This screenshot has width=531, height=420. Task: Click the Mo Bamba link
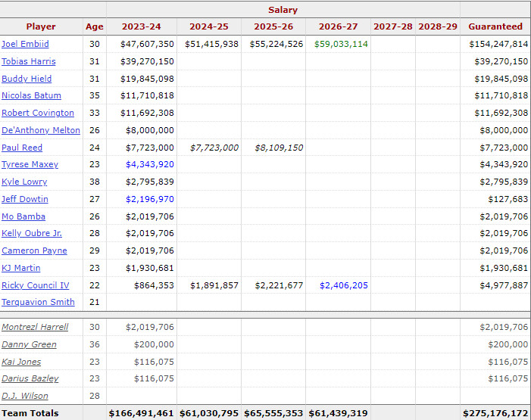(x=23, y=216)
